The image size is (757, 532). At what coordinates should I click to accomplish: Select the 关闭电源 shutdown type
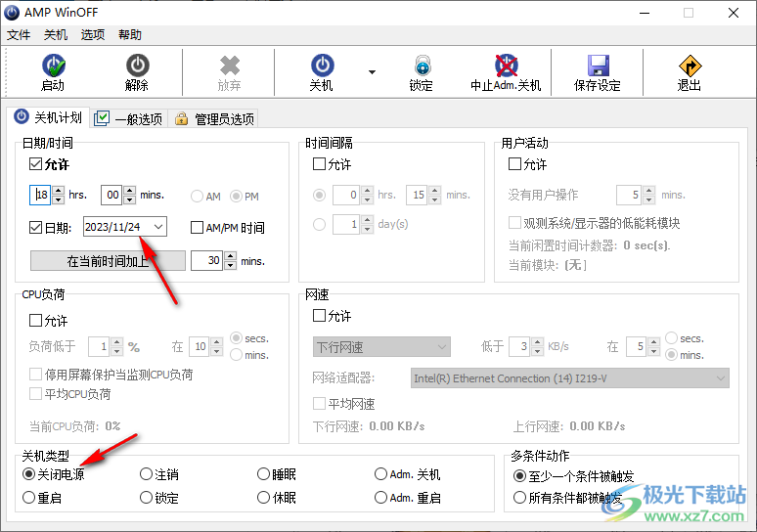29,474
